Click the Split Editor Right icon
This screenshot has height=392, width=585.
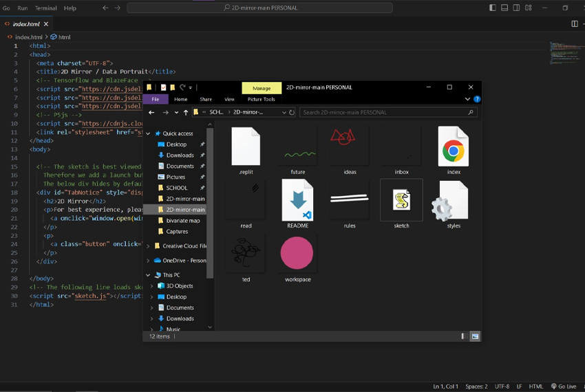pos(575,23)
